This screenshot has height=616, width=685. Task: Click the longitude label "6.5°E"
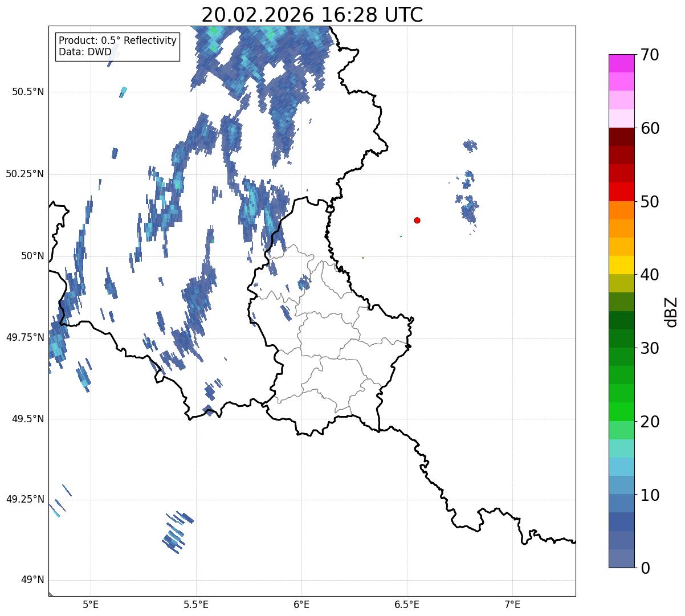407,605
